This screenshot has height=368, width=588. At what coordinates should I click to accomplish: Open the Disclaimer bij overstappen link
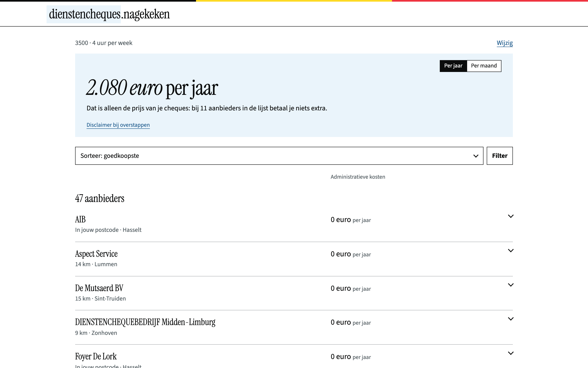click(x=118, y=125)
